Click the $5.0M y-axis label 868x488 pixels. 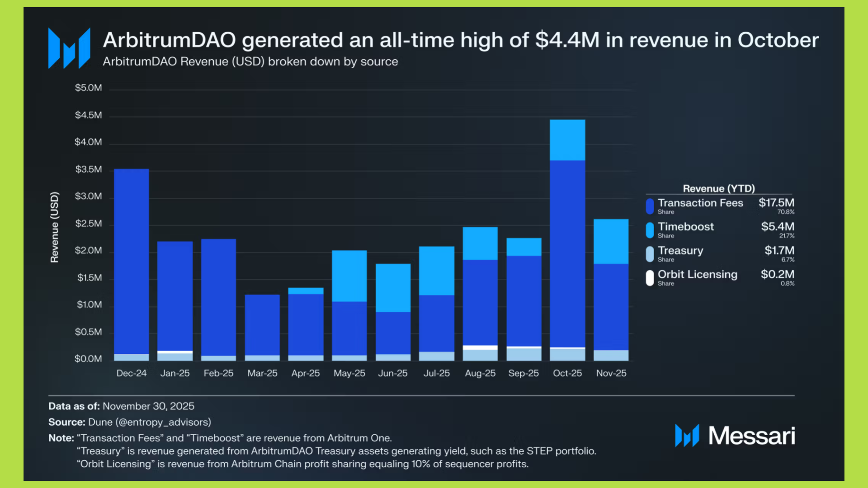click(x=89, y=88)
